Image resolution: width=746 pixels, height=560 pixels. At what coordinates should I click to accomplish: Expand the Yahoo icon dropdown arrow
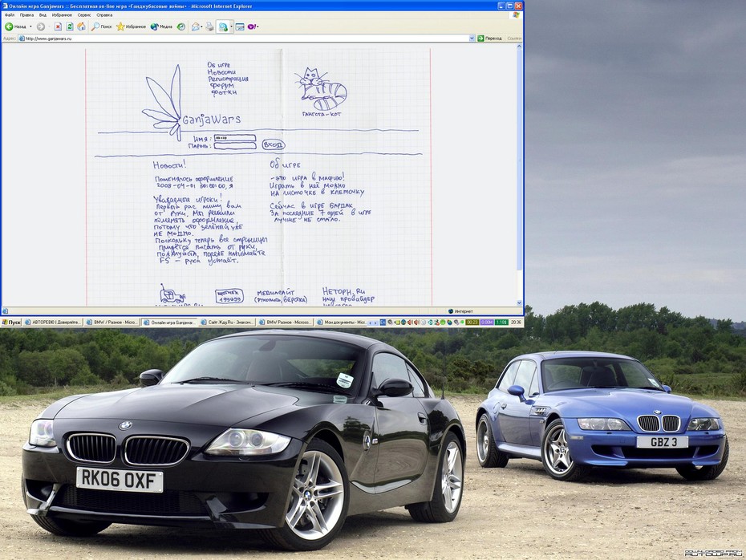tap(257, 26)
